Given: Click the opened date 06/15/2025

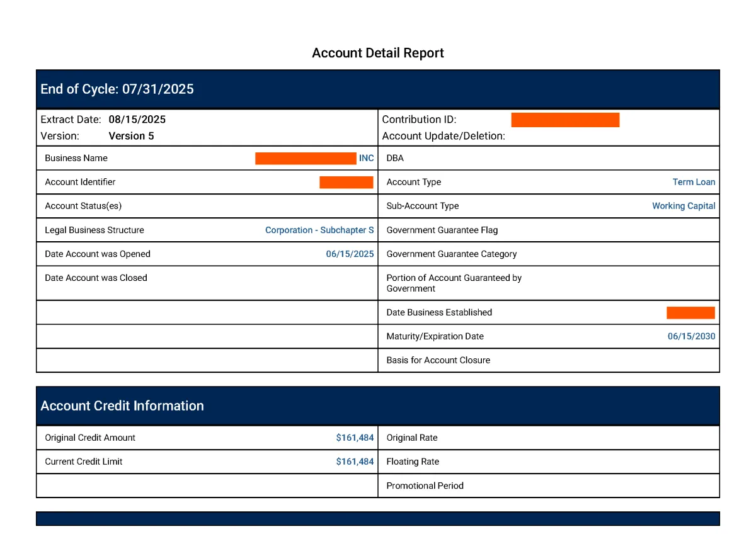Looking at the screenshot, I should tap(350, 254).
